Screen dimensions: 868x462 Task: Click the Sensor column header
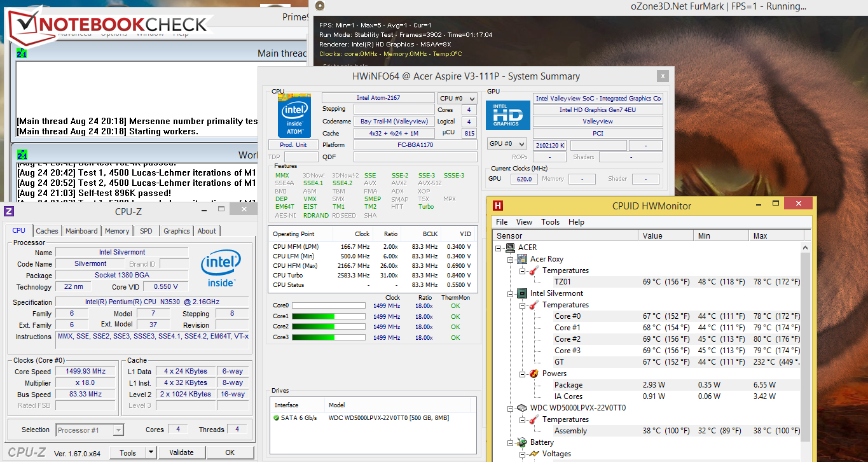tap(565, 235)
